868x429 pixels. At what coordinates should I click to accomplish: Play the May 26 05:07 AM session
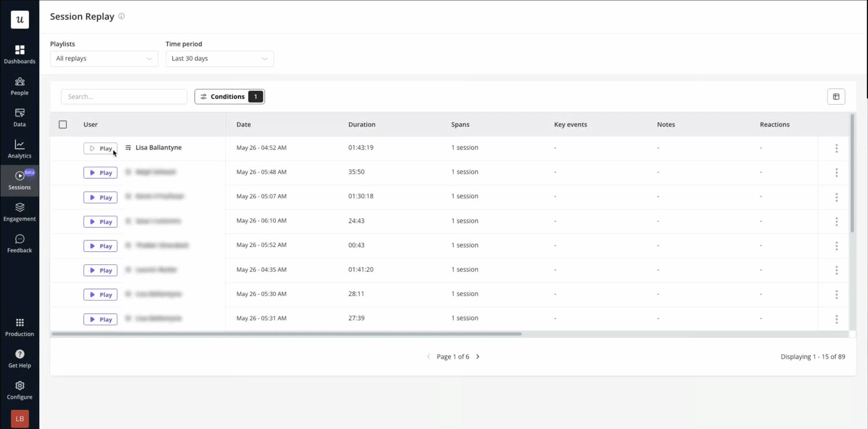(x=100, y=198)
